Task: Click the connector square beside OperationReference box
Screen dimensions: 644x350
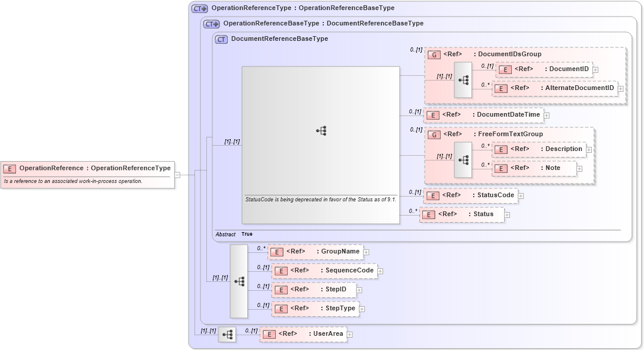Action: click(178, 174)
